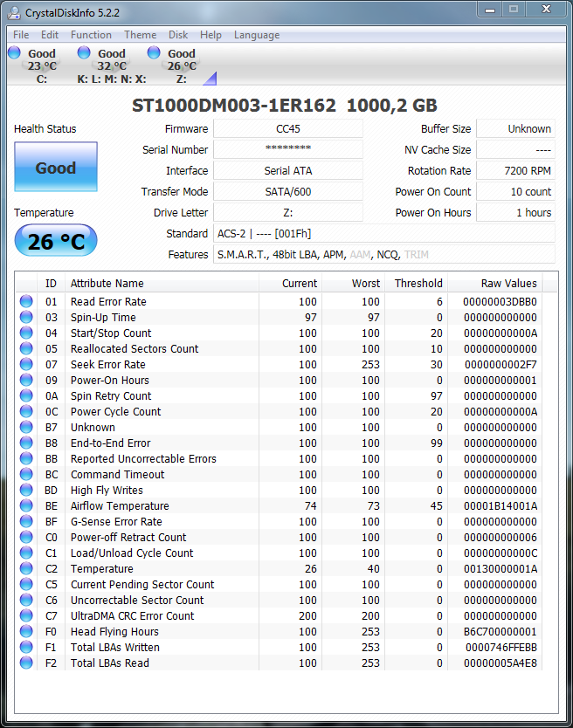The width and height of the screenshot is (573, 728).
Task: Click the Good health status button
Action: pos(56,167)
